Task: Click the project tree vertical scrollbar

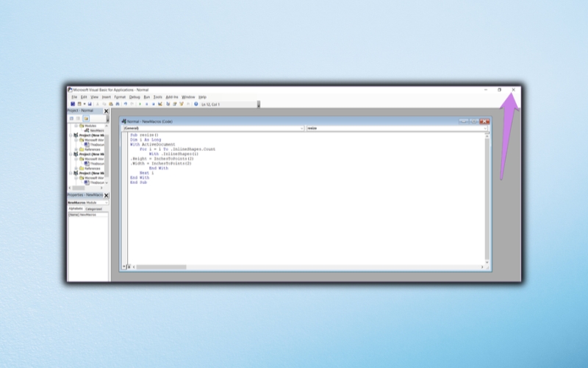Action: pyautogui.click(x=107, y=154)
